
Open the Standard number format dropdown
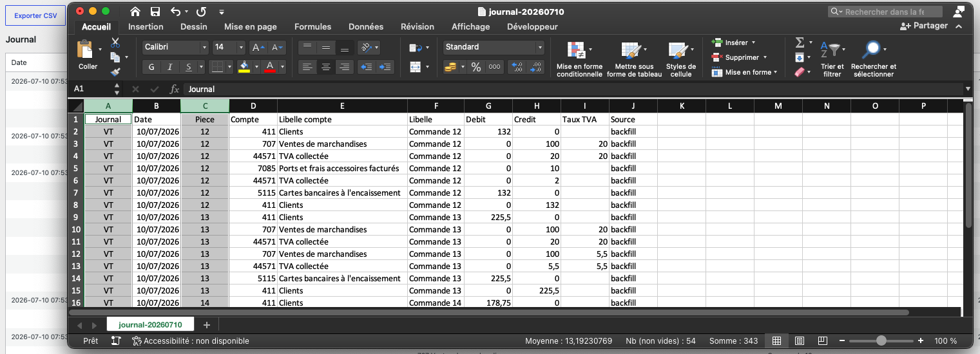coord(540,48)
